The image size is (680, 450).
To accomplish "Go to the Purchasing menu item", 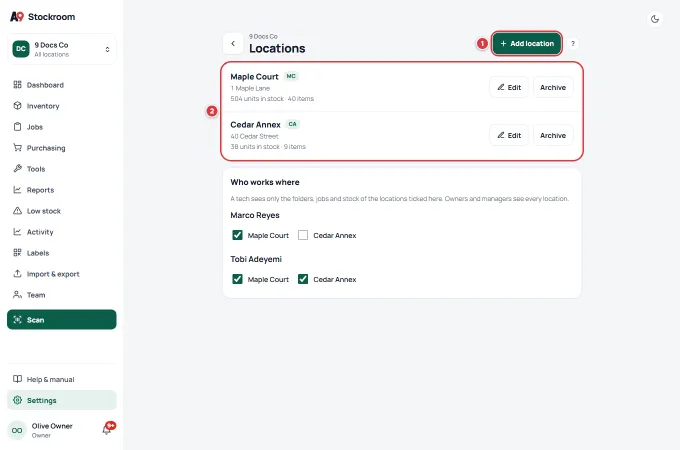I will (62, 148).
